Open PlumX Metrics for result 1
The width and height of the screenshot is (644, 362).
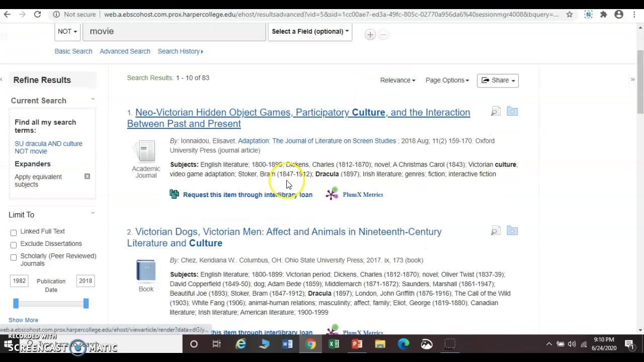pos(332,194)
